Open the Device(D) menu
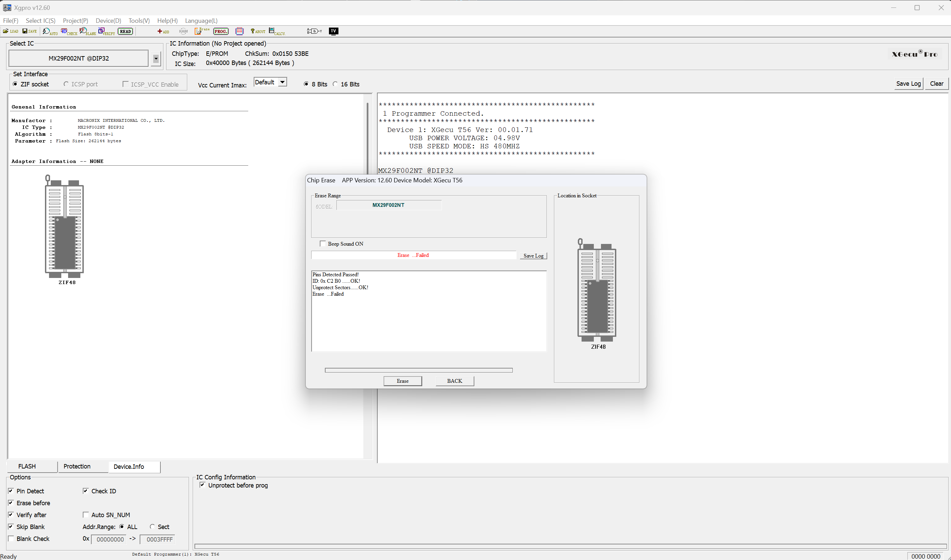 108,20
